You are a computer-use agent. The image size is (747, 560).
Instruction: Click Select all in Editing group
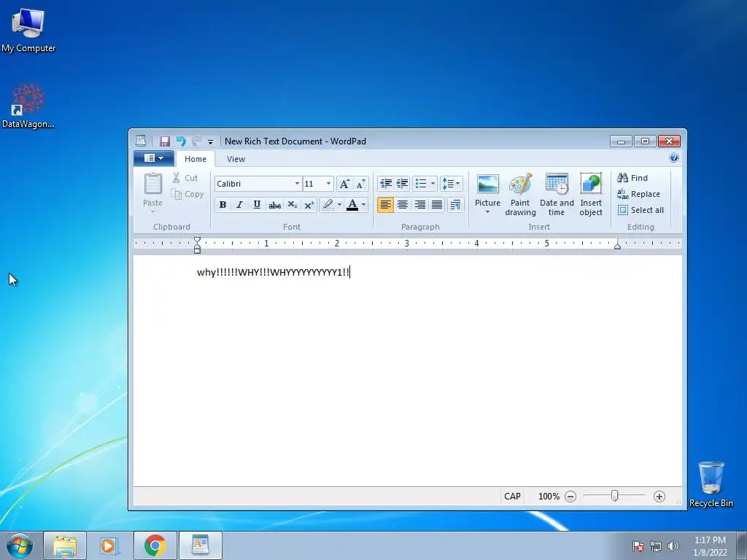coord(640,210)
